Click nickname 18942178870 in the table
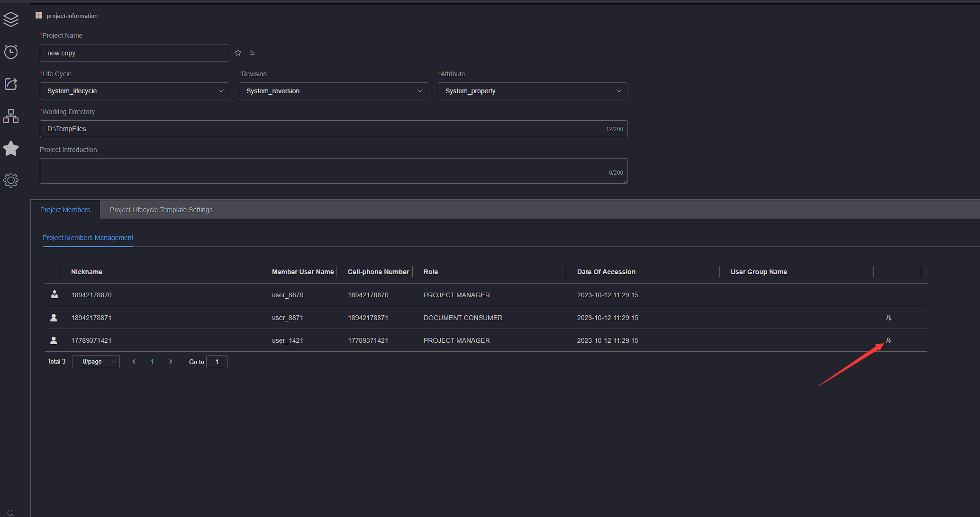 point(91,295)
